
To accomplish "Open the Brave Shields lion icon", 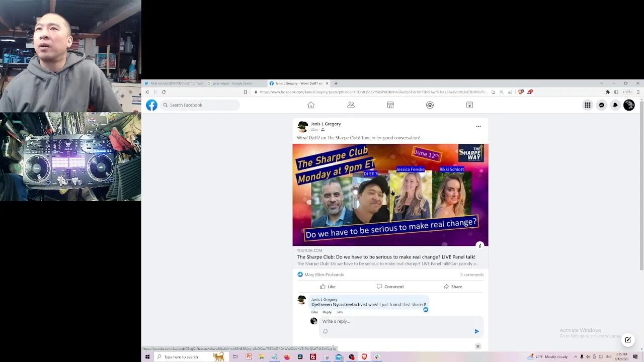I will (x=521, y=92).
